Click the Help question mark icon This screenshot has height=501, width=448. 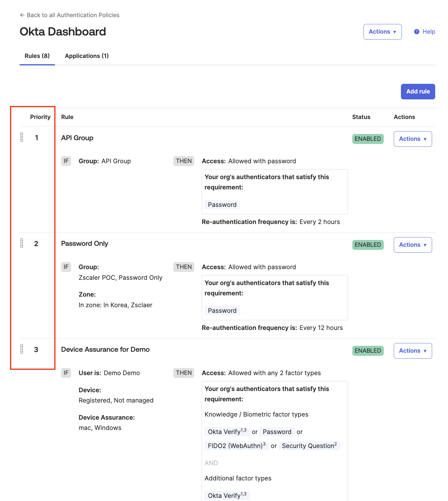click(417, 31)
